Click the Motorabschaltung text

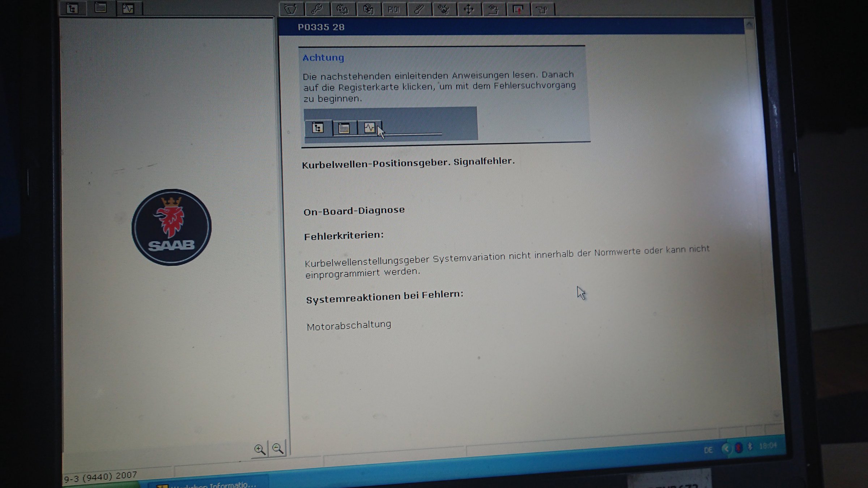click(349, 325)
